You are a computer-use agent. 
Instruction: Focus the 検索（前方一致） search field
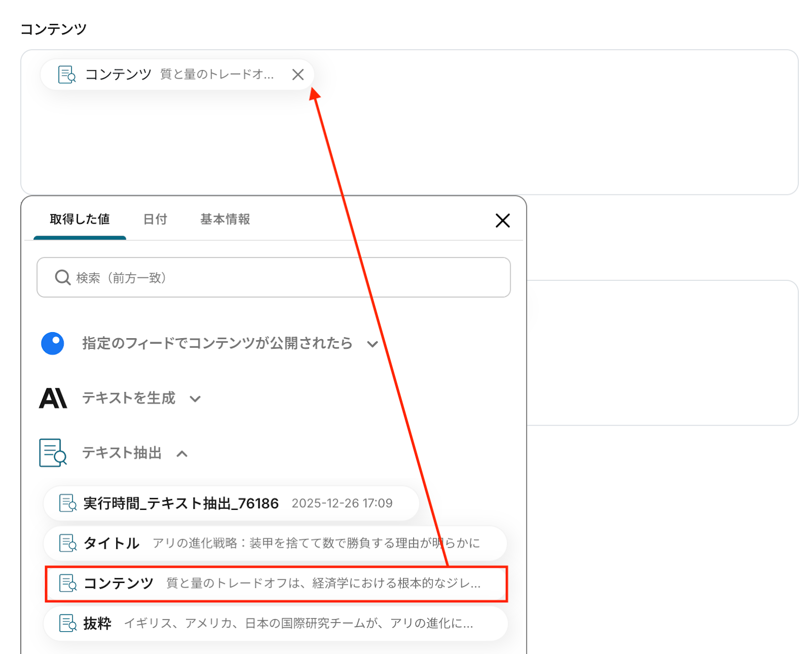tap(274, 277)
